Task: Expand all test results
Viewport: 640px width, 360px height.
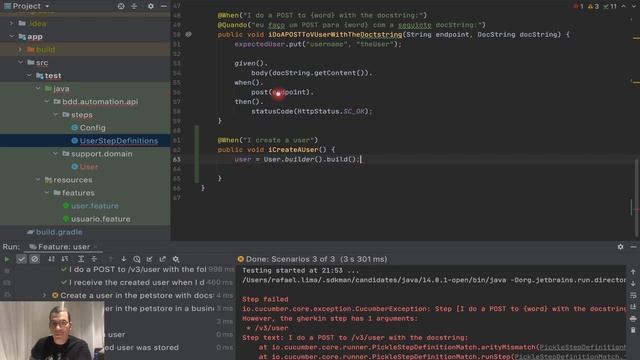Action: pos(81,259)
